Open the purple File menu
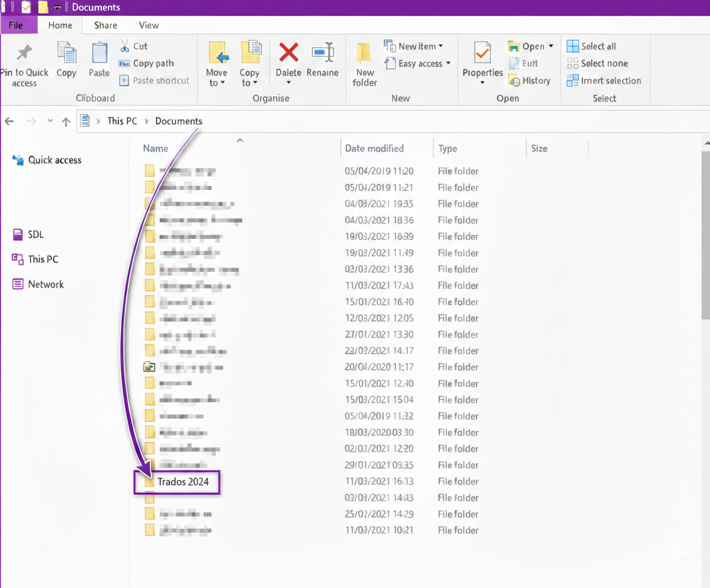 [x=16, y=25]
